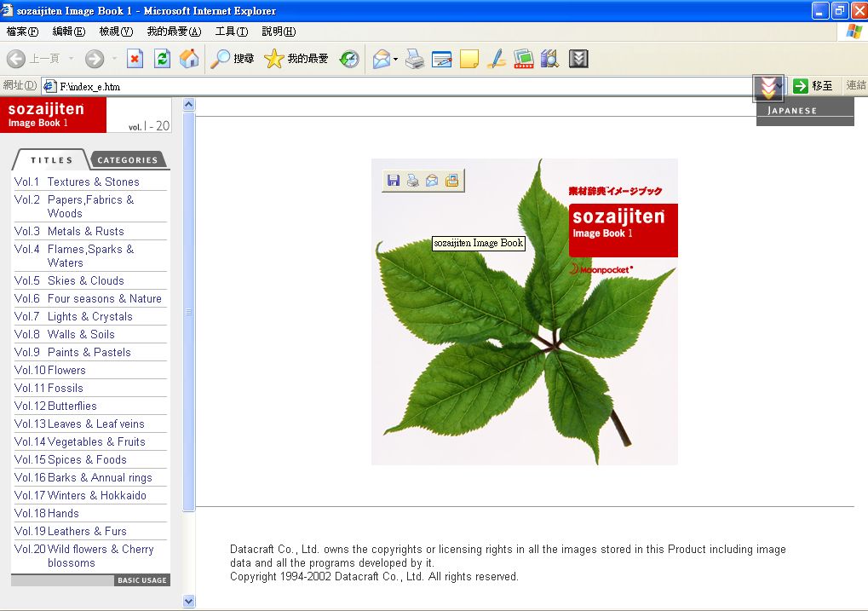Screen dimensions: 868x611
Task: Go to the Home page icon
Action: click(x=189, y=59)
